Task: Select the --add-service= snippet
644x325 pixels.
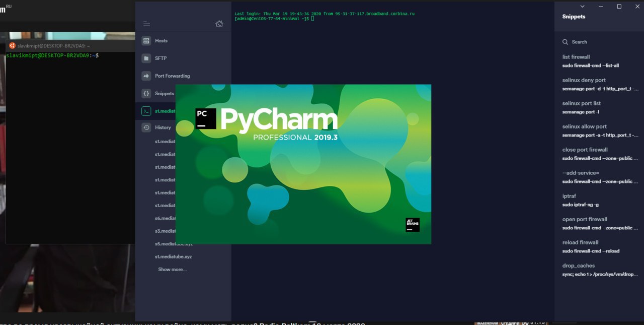Action: tap(600, 177)
